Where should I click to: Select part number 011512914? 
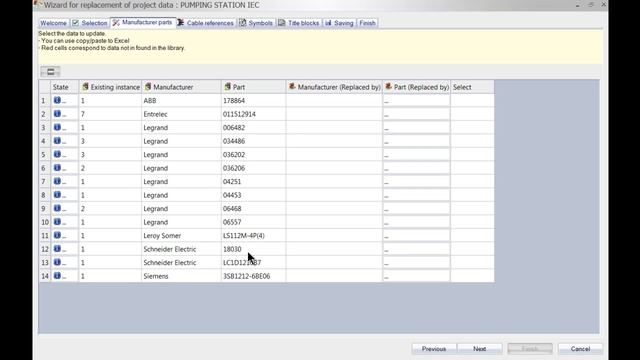click(253, 114)
